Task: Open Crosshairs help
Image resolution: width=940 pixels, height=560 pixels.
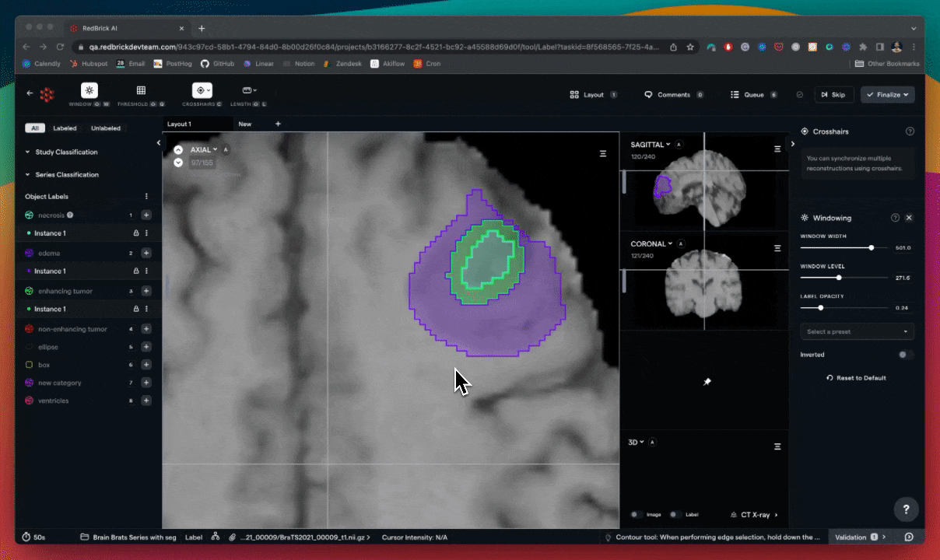Action: [x=910, y=131]
